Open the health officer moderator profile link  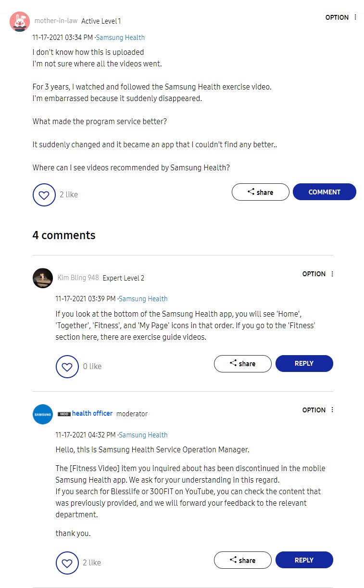tap(92, 413)
